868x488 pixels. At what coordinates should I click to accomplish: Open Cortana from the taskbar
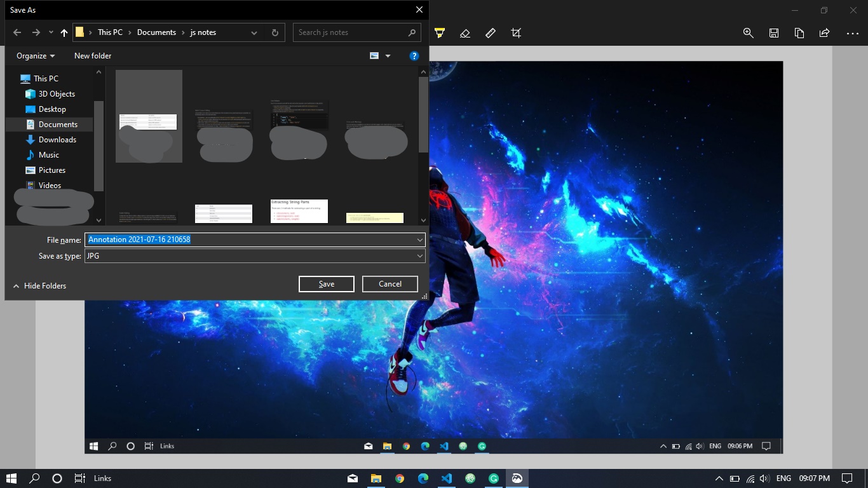[57, 478]
